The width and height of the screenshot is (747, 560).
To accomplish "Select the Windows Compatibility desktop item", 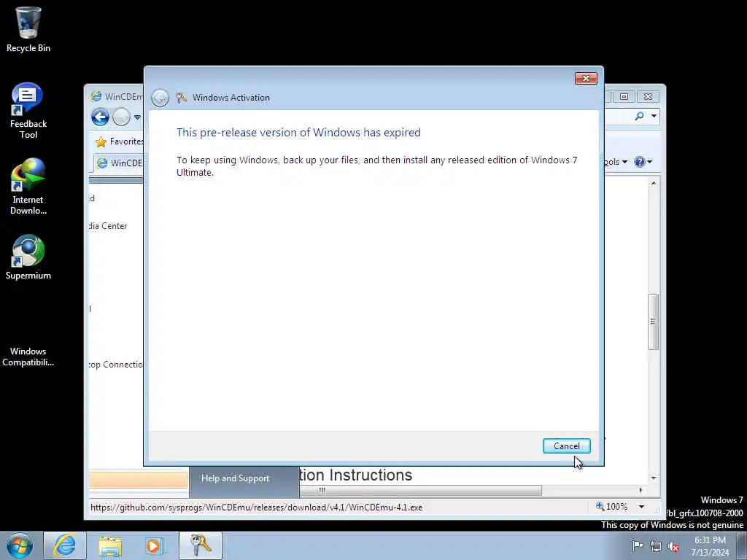I will 28,357.
